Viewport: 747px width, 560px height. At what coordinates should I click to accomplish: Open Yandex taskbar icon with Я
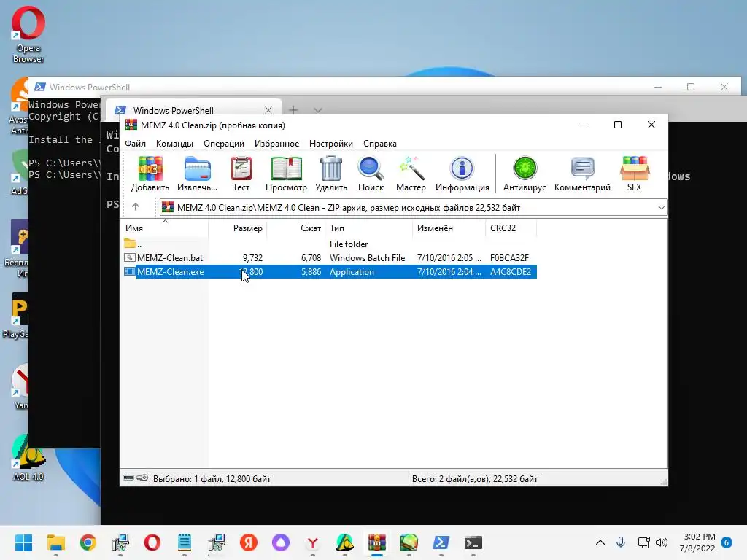(x=248, y=542)
